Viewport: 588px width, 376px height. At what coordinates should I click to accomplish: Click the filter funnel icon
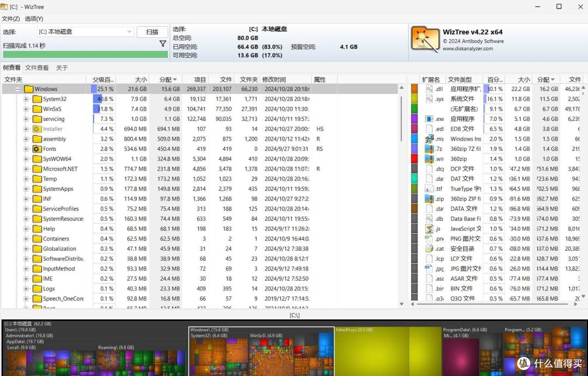163,44
